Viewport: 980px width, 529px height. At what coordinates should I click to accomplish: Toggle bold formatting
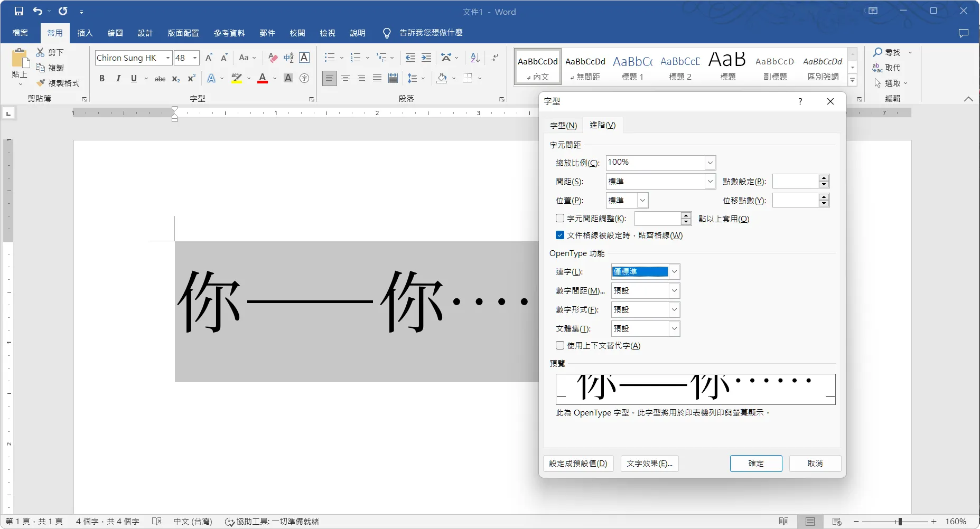click(x=102, y=78)
